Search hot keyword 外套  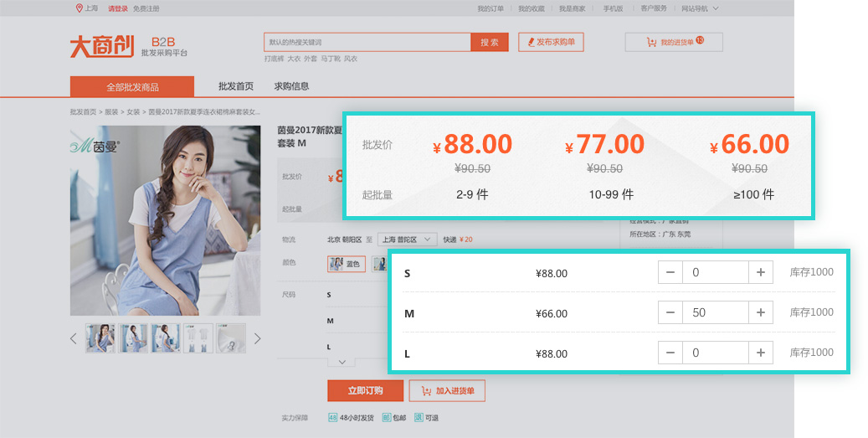tap(310, 59)
